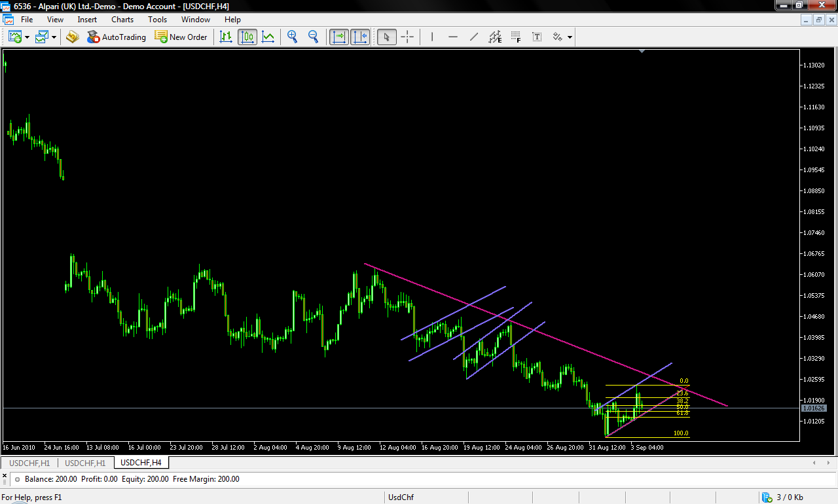The width and height of the screenshot is (838, 504).
Task: Click the New Order button
Action: coord(181,37)
